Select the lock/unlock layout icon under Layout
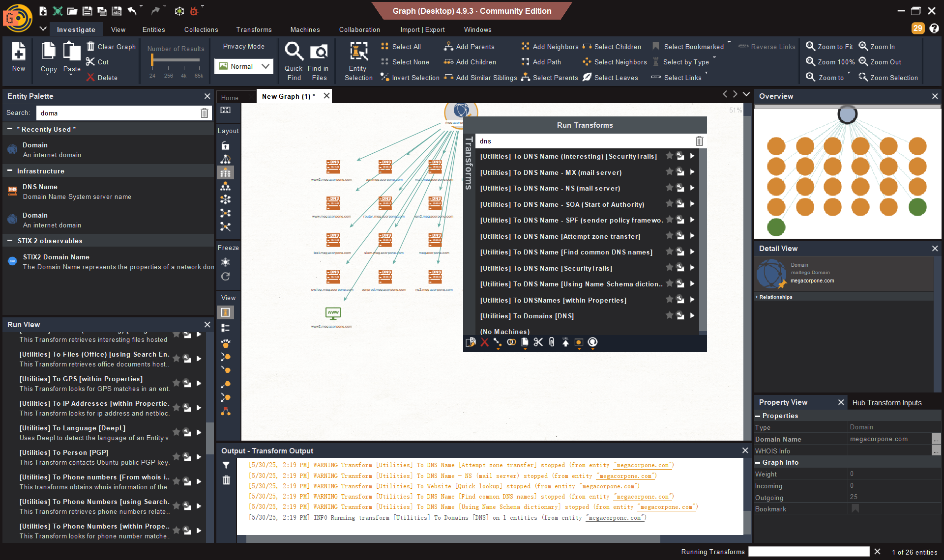The width and height of the screenshot is (944, 560). pos(225,145)
